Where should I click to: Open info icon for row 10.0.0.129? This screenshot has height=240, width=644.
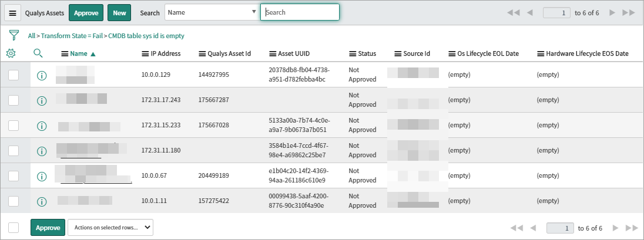point(42,76)
